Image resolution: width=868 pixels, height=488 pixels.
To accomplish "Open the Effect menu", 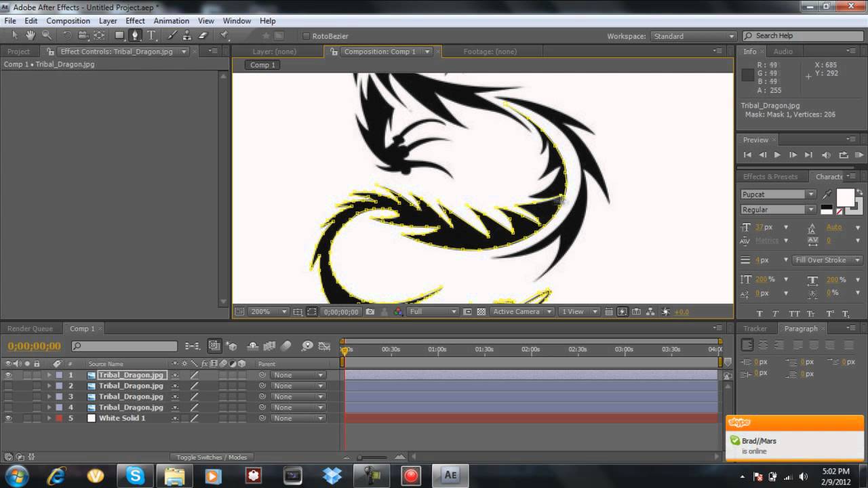I will [135, 21].
